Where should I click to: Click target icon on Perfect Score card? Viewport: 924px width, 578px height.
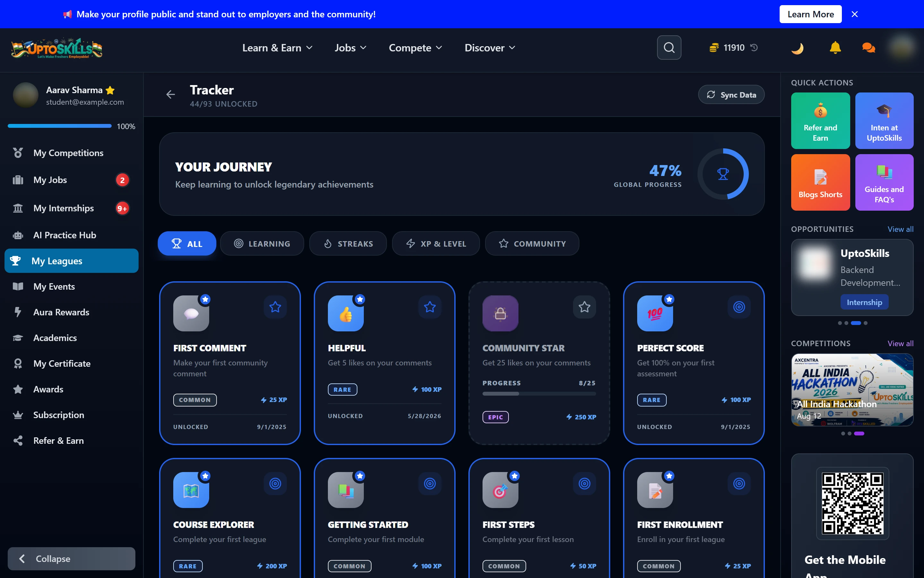click(x=739, y=307)
